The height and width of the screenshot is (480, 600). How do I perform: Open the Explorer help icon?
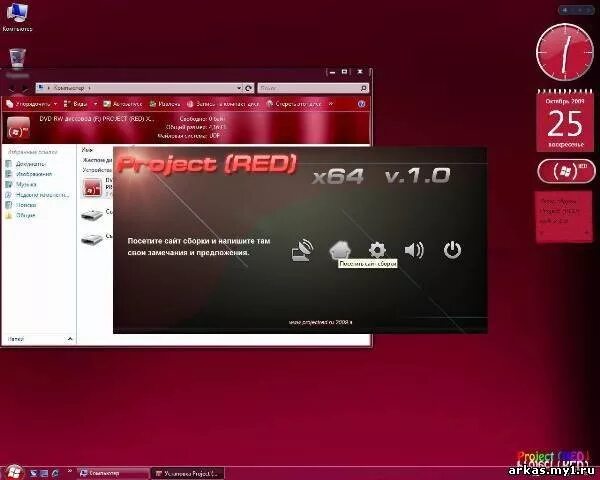361,104
